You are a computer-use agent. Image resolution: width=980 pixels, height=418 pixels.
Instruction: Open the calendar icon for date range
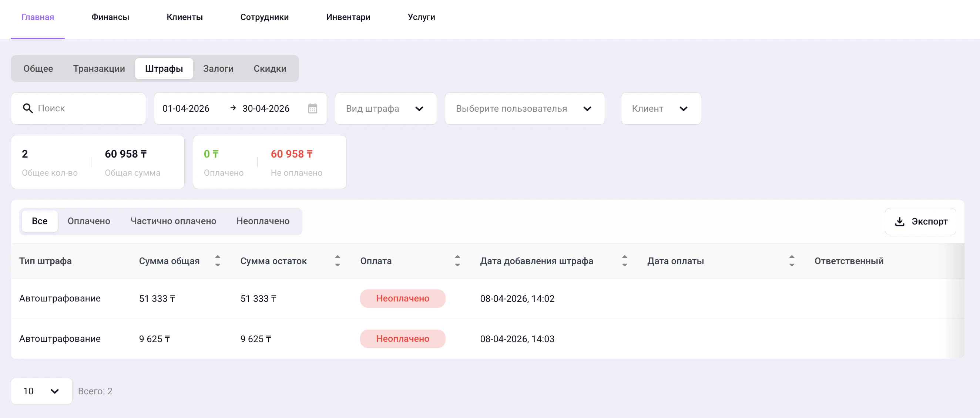pos(312,108)
